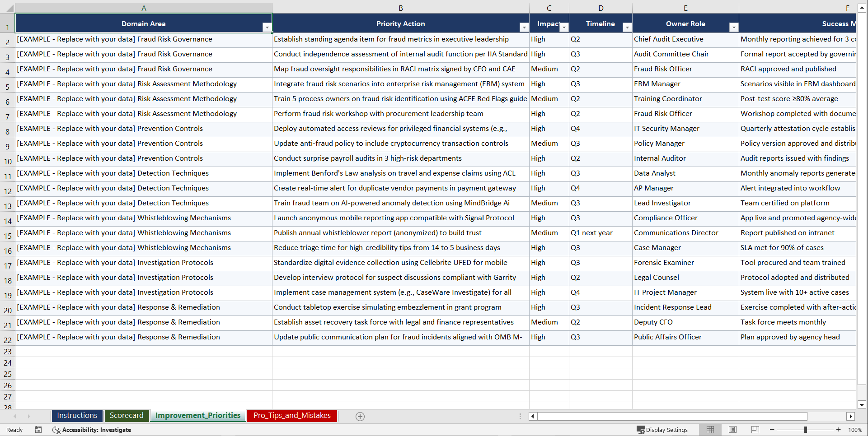
Task: Click the New Sheet plus icon
Action: tap(360, 416)
